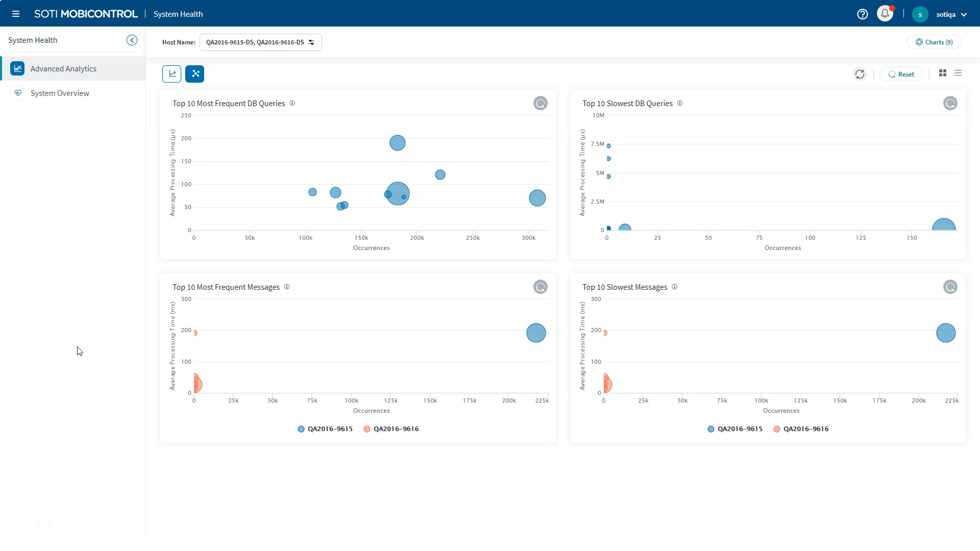Viewport: 980px width, 551px height.
Task: Open the hamburger main menu
Action: coord(16,14)
